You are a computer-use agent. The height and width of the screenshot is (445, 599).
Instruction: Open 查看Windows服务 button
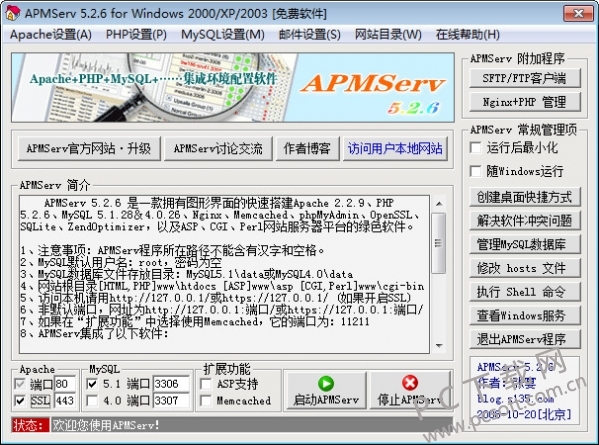point(525,316)
